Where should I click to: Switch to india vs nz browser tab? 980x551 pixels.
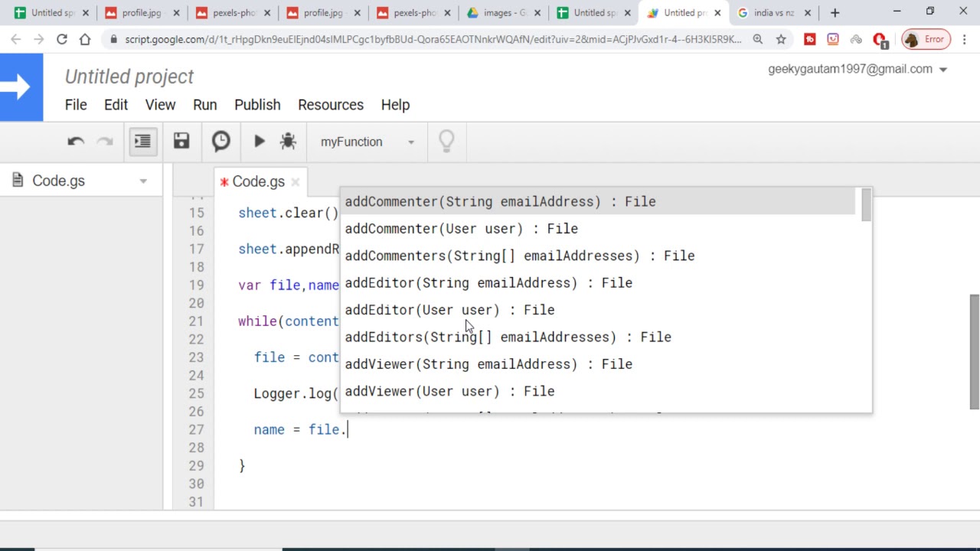[x=773, y=13]
